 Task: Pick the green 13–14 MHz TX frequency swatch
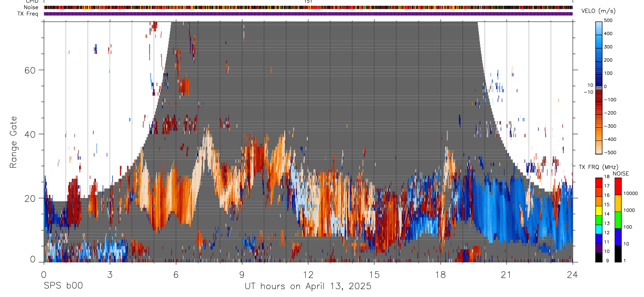click(x=599, y=219)
